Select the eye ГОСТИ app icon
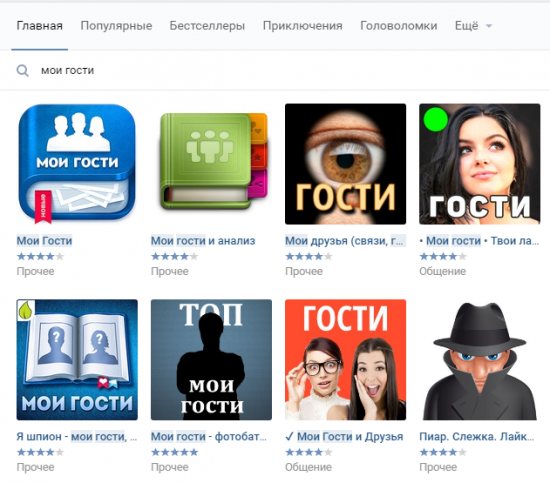 [x=346, y=164]
